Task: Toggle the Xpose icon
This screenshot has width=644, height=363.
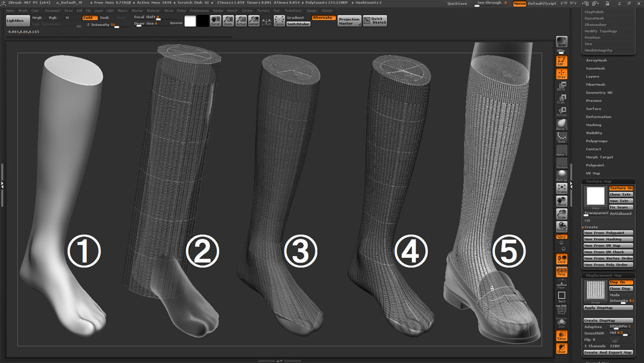Action: 279,20
